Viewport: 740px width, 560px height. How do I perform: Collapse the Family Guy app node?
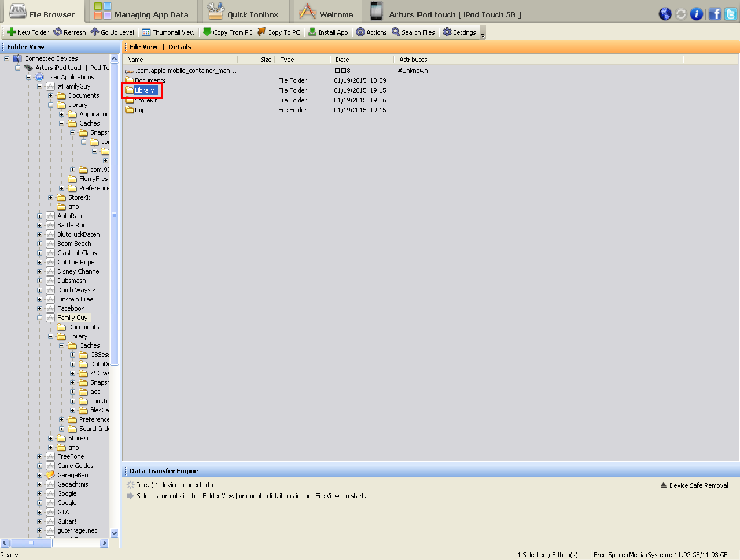pos(39,318)
